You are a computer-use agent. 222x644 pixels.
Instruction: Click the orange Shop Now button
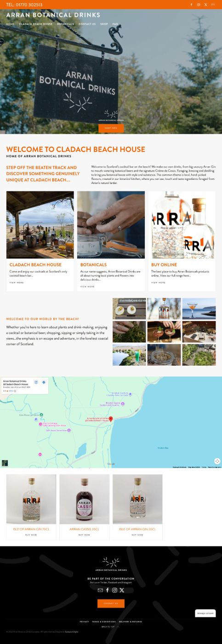[x=111, y=128]
